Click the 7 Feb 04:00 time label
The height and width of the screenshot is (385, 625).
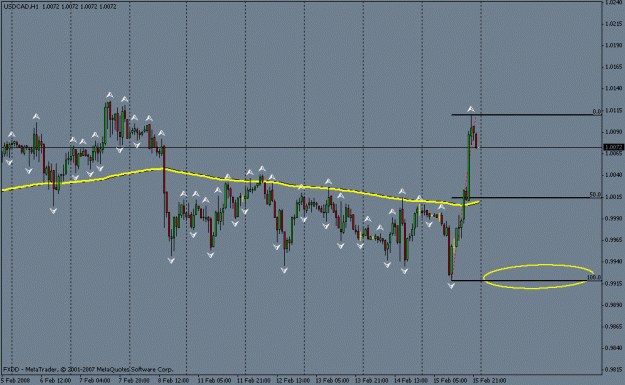[94, 380]
